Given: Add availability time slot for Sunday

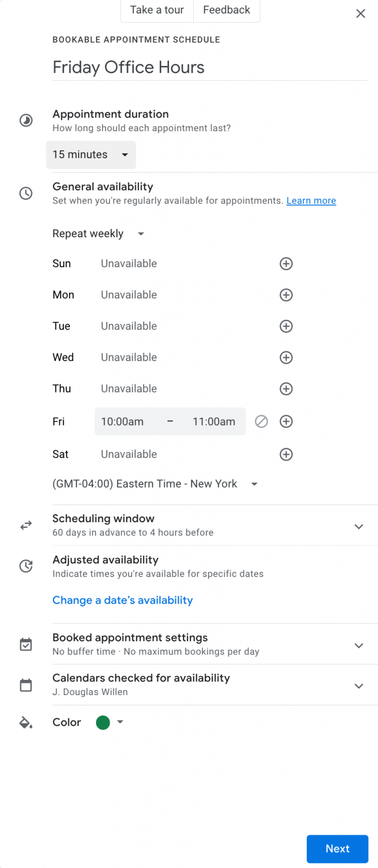Looking at the screenshot, I should coord(286,263).
